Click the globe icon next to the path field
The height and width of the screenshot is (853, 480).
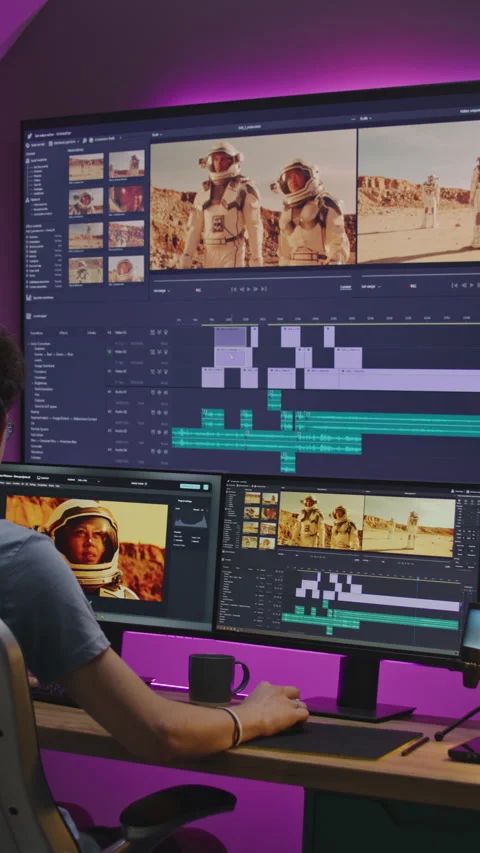click(x=91, y=140)
